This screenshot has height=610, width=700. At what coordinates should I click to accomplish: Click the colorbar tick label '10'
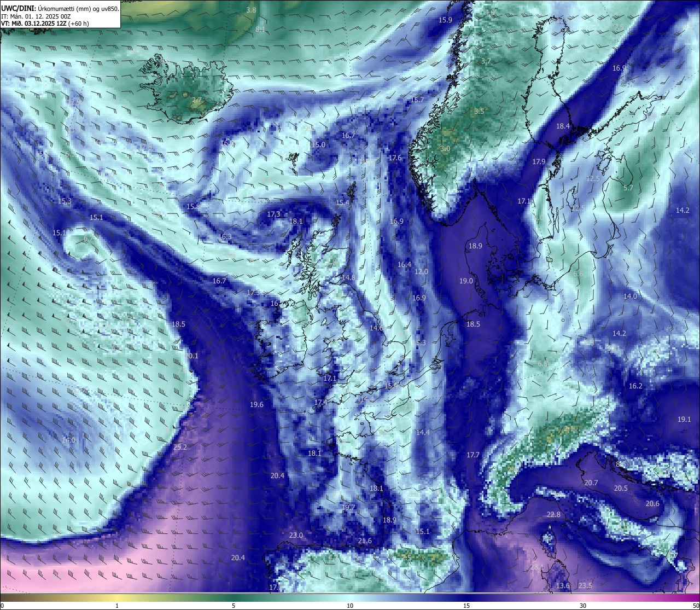click(350, 606)
